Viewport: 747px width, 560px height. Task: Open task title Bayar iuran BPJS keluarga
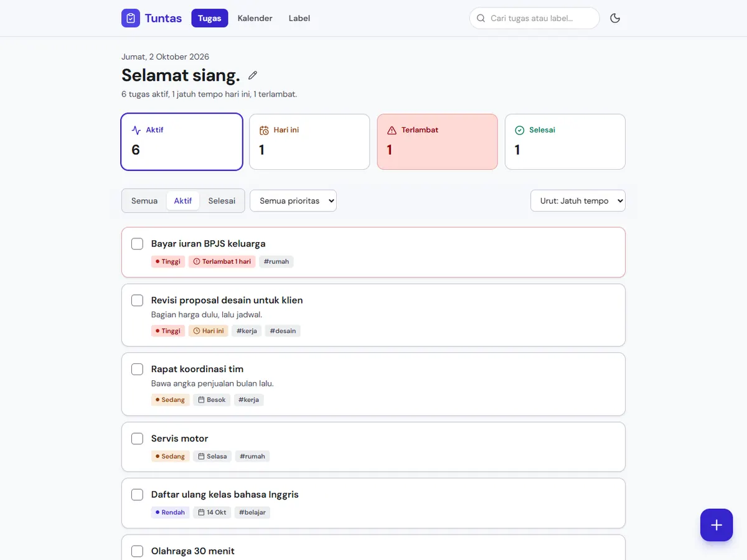coord(209,243)
